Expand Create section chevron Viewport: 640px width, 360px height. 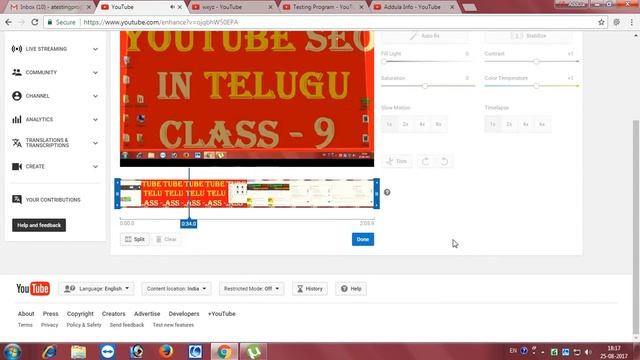(95, 167)
